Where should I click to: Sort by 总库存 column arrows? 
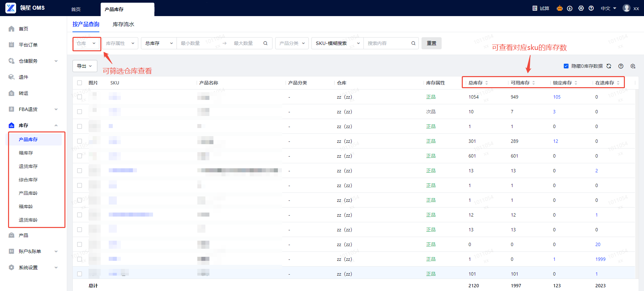(487, 83)
